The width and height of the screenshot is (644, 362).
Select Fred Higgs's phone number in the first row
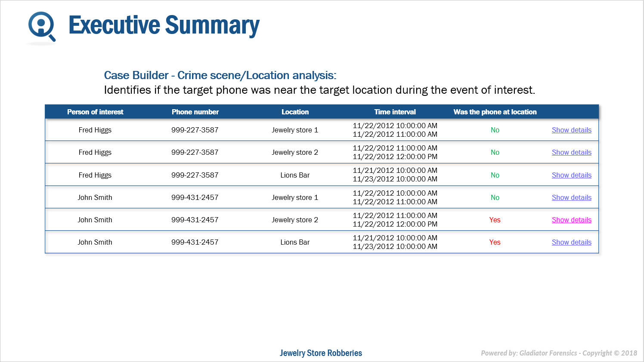195,130
